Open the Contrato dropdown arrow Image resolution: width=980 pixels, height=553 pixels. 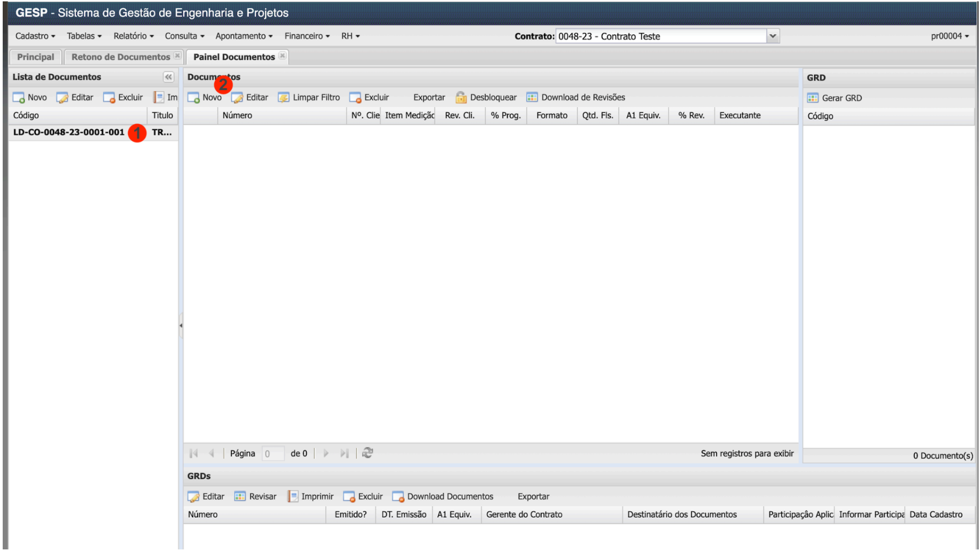click(773, 36)
